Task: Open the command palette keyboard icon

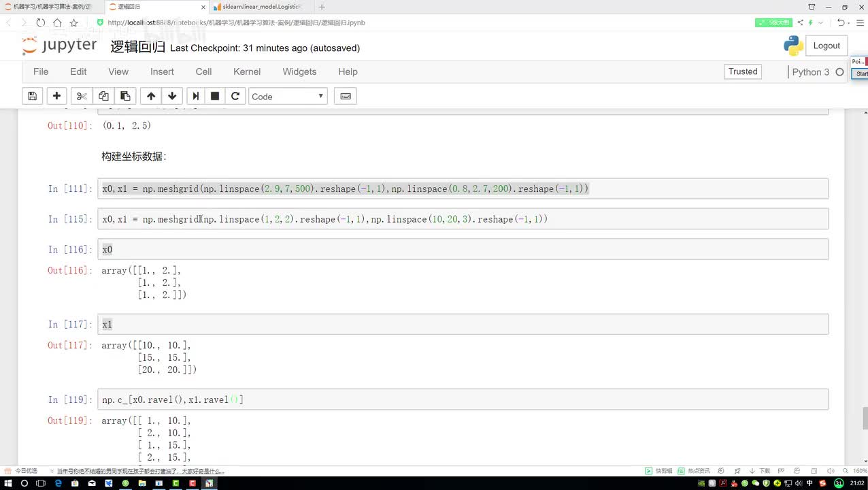Action: pyautogui.click(x=346, y=96)
